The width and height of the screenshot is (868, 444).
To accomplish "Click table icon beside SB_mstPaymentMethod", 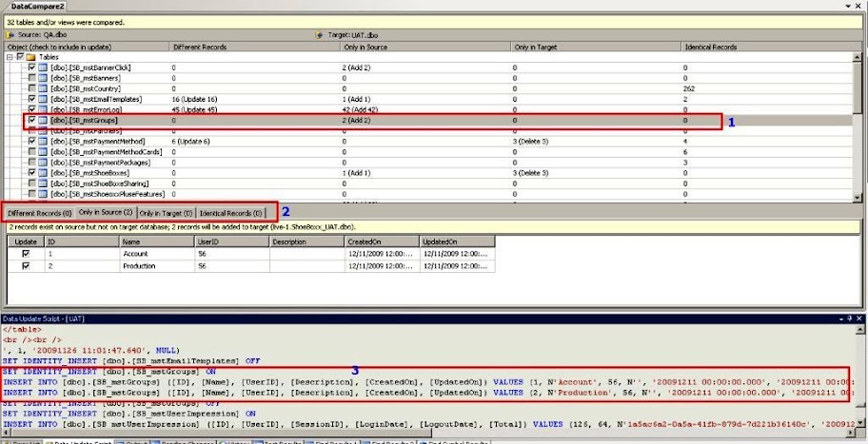I will [43, 141].
